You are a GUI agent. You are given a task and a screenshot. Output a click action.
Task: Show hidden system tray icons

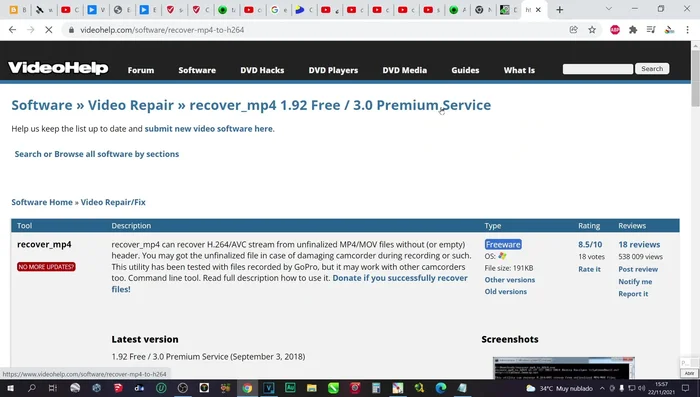click(x=602, y=388)
